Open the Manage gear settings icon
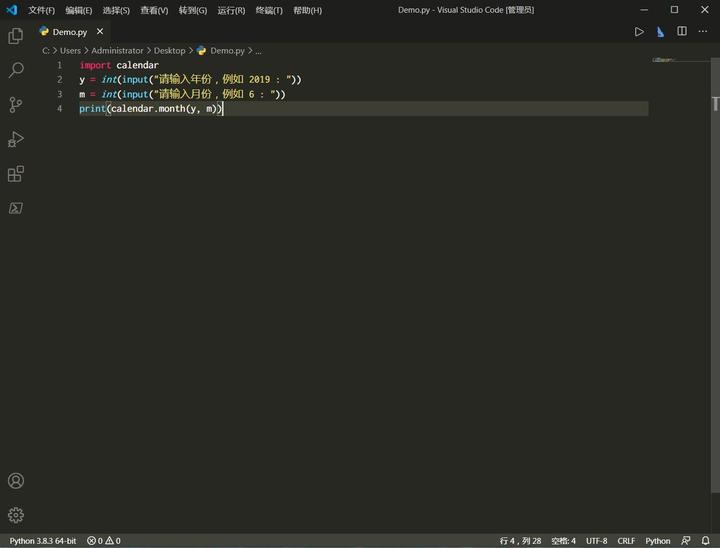This screenshot has height=548, width=720. click(16, 515)
